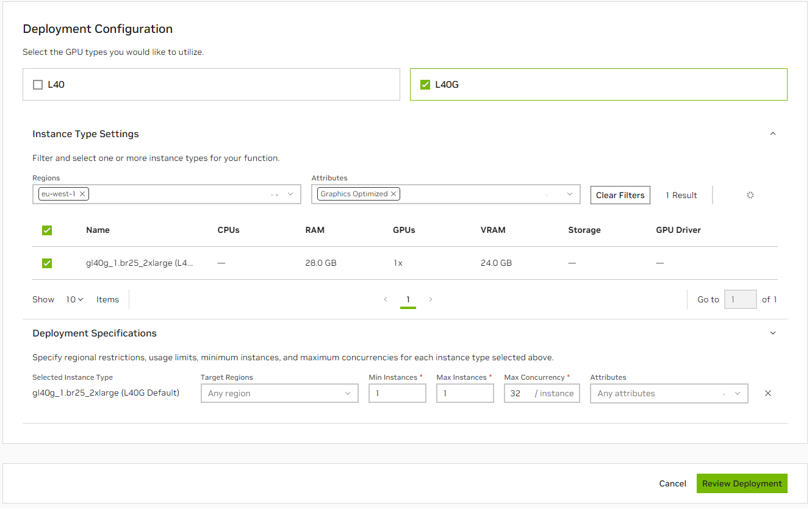812x509 pixels.
Task: Delete the selected instance type row
Action: [x=768, y=393]
